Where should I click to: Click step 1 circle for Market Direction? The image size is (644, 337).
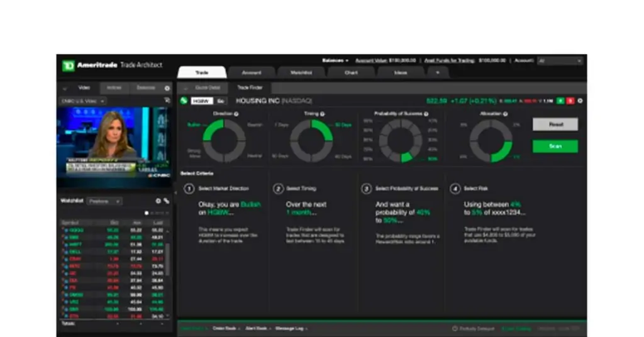(x=189, y=189)
